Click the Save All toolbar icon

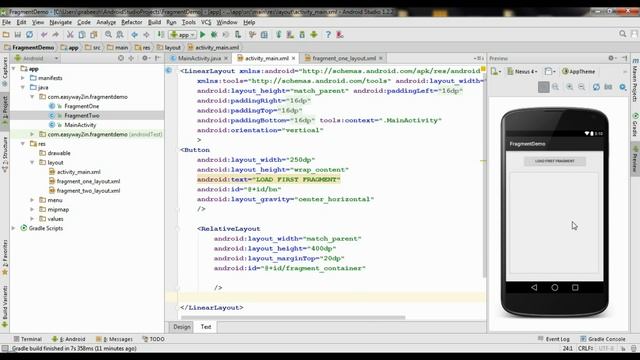click(18, 35)
